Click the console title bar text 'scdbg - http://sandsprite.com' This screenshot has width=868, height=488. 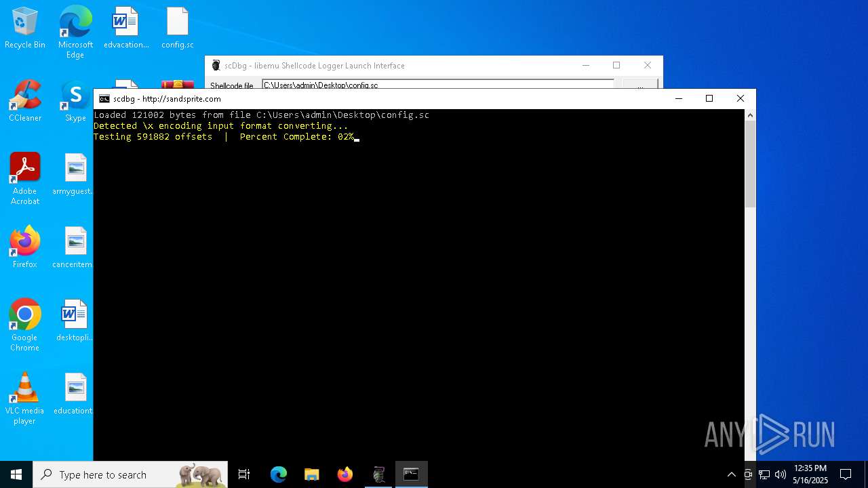coord(167,99)
